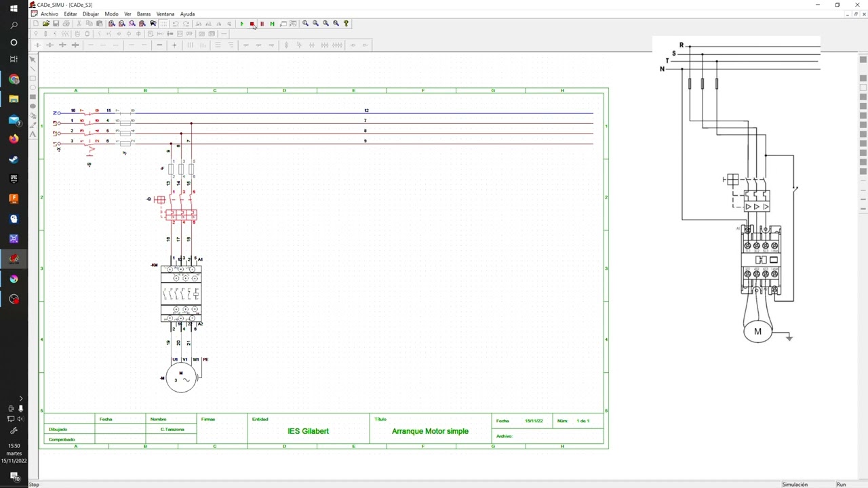The image size is (868, 488).
Task: Open the Editar menu
Action: (71, 14)
